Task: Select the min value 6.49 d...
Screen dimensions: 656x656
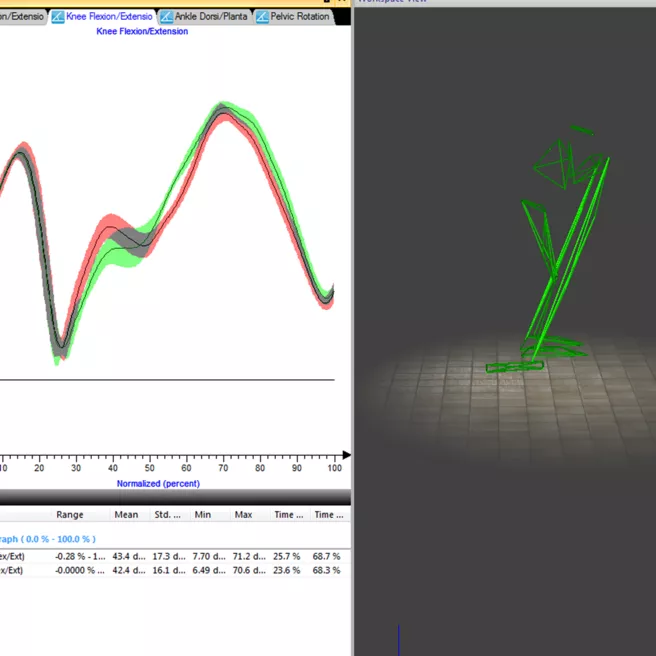Action: 209,570
